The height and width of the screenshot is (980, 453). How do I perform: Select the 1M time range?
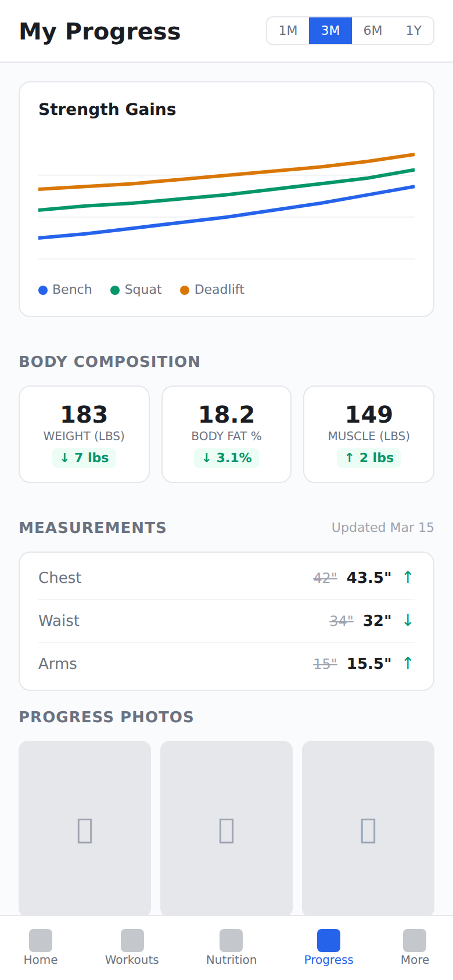(288, 31)
